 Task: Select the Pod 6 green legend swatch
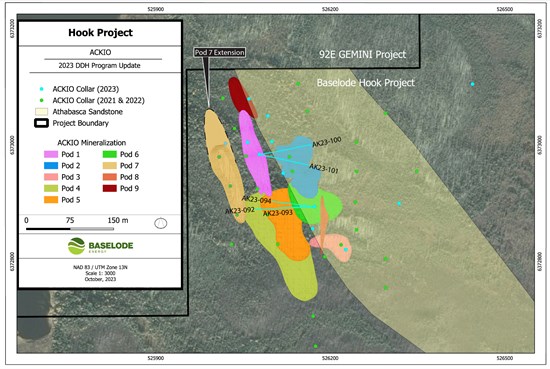point(109,154)
